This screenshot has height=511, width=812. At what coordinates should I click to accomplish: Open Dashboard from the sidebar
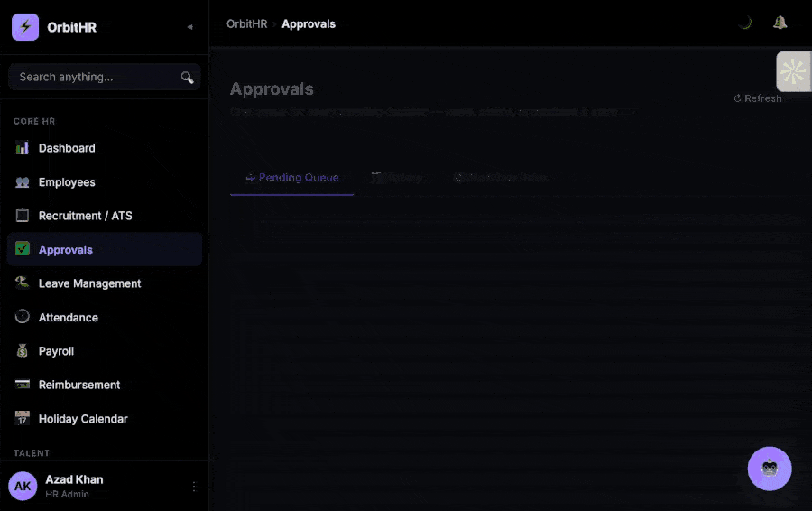tap(104, 148)
